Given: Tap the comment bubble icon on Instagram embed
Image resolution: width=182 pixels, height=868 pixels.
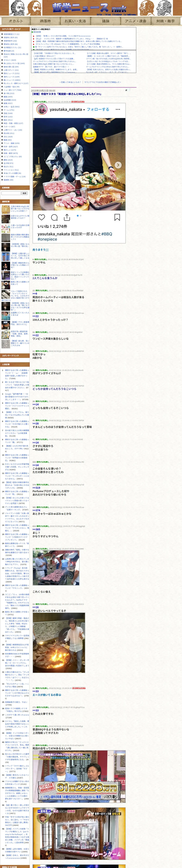Looking at the screenshot, I should click(x=54, y=217).
